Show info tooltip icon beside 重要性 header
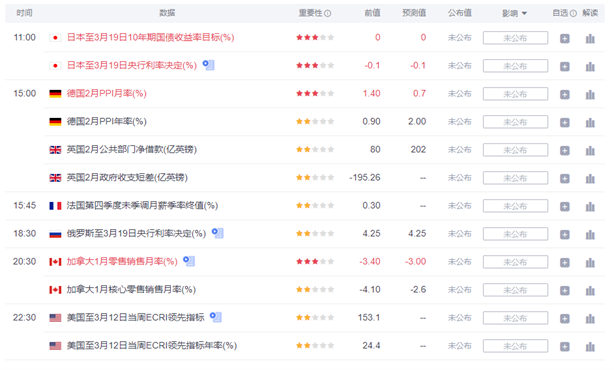Screen dimensions: 614x370 (328, 13)
